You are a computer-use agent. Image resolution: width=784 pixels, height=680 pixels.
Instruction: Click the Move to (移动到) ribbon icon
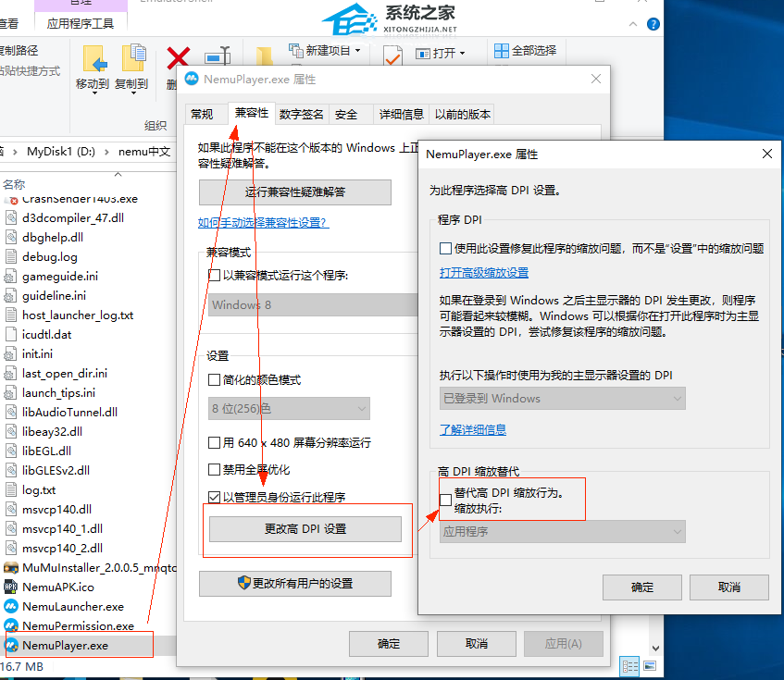(95, 60)
